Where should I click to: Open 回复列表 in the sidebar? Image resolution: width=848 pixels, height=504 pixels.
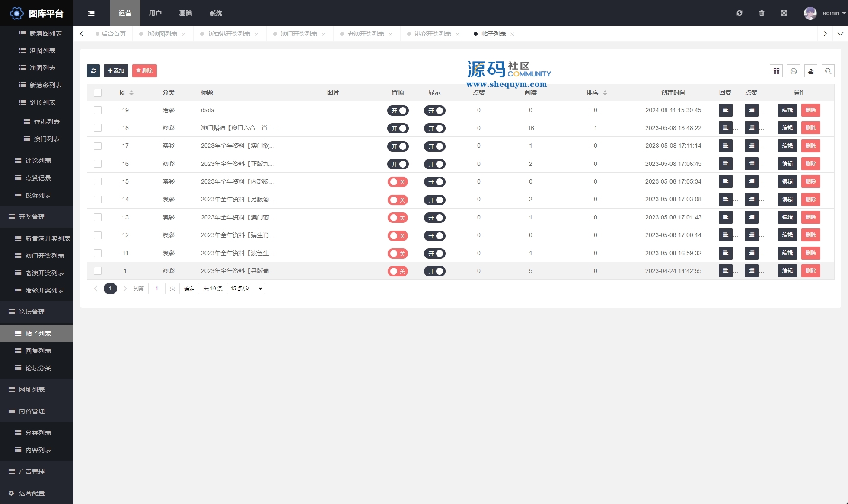tap(37, 351)
